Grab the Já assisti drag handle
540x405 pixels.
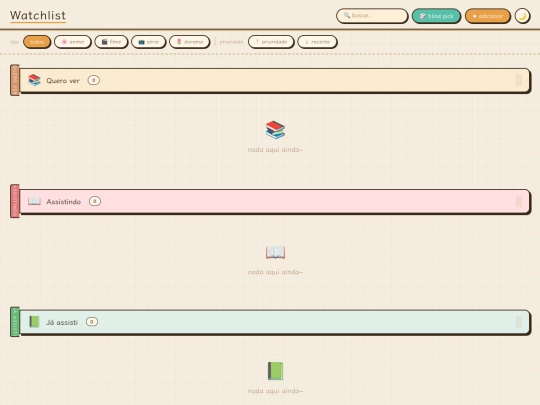pos(519,322)
